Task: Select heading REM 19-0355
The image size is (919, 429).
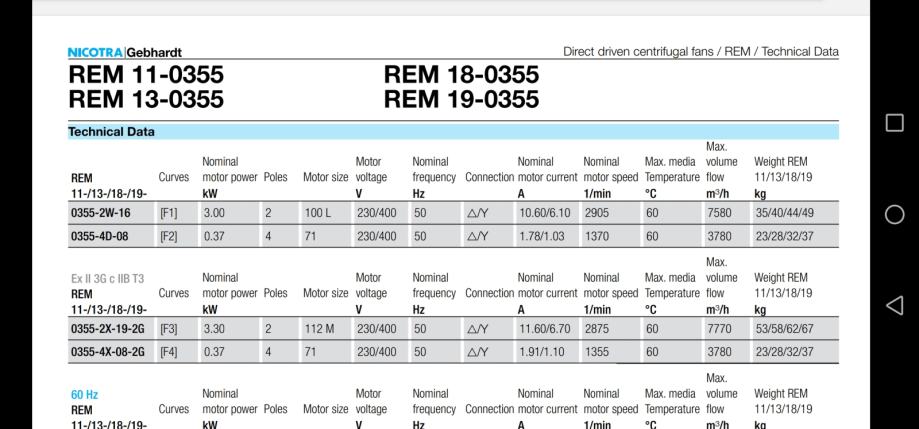Action: click(461, 99)
